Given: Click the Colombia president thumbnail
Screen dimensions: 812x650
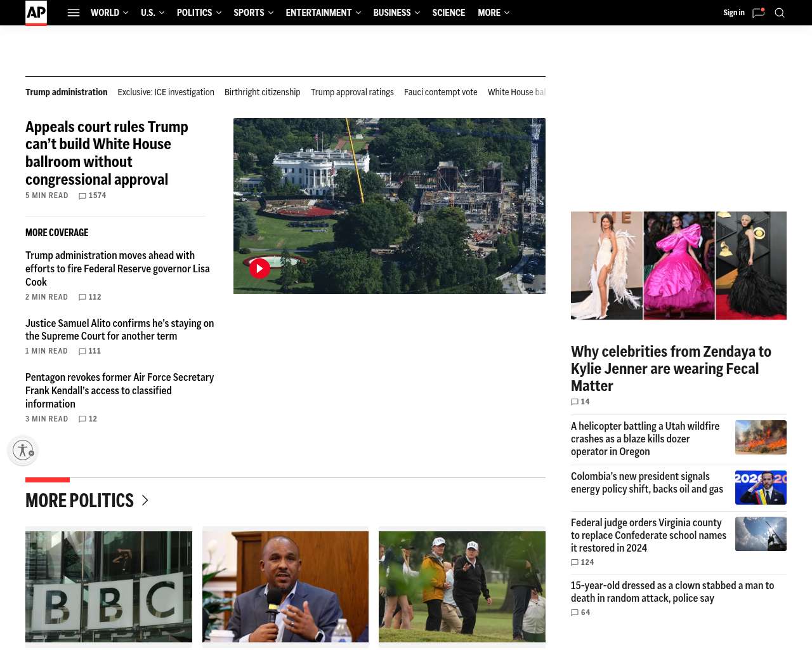Looking at the screenshot, I should (x=761, y=487).
